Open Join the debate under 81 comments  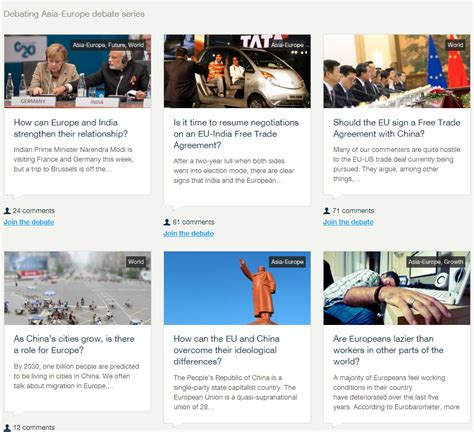pos(188,233)
